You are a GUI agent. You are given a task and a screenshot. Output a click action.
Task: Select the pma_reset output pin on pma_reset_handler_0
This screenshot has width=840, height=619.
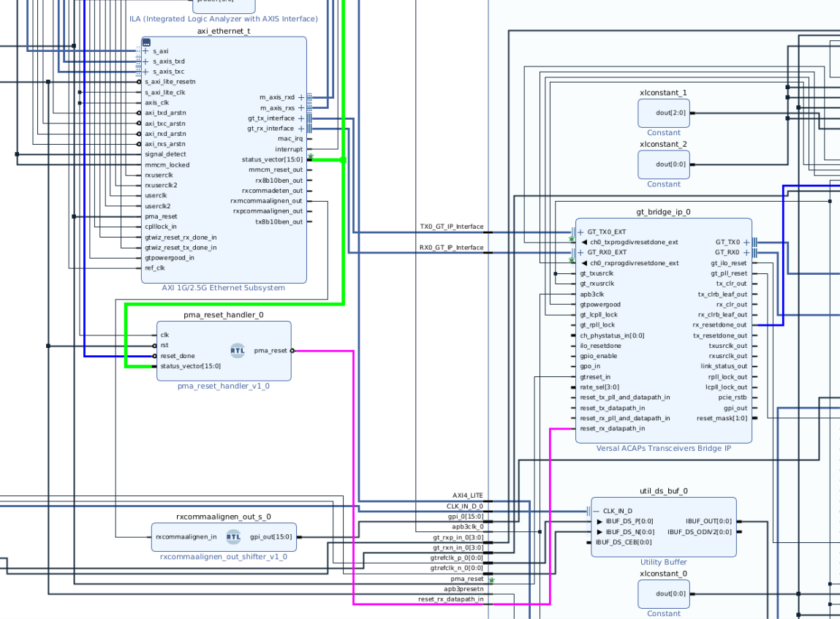(272, 351)
